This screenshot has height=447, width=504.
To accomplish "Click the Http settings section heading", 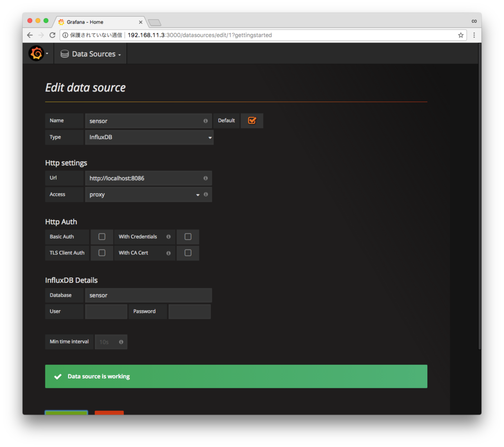I will tap(66, 163).
